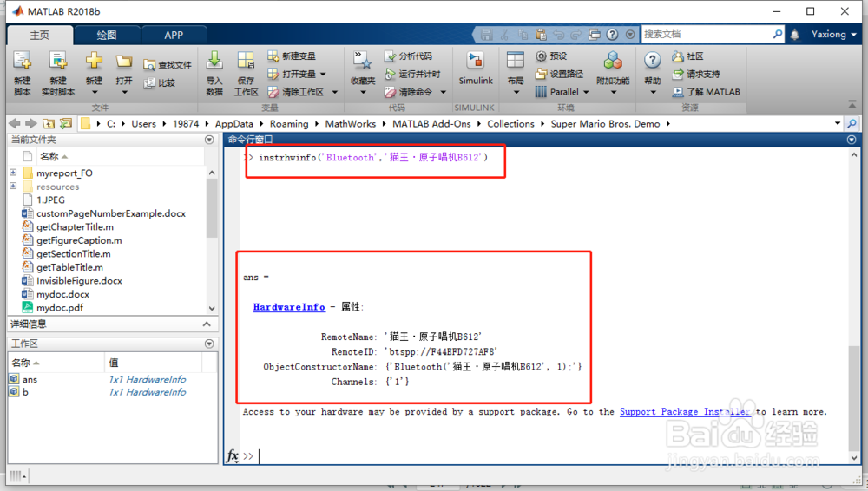868x491 pixels.
Task: Select customPageNumberExample.docx file
Action: tap(111, 213)
